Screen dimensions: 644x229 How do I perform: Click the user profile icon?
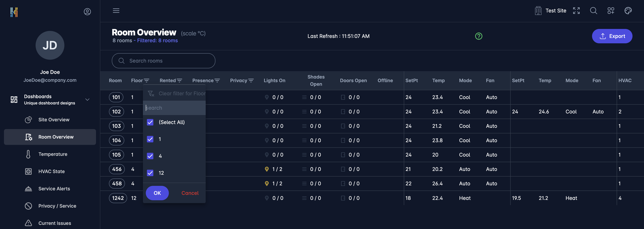(x=87, y=12)
